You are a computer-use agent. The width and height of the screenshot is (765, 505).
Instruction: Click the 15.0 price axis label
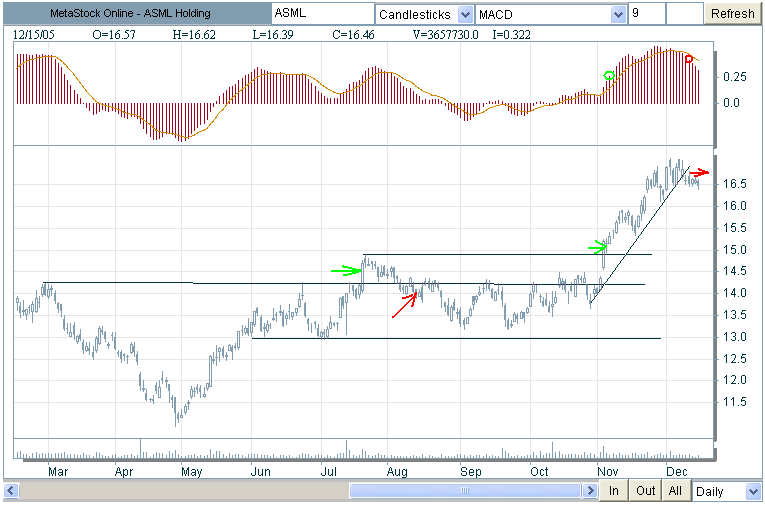click(735, 250)
